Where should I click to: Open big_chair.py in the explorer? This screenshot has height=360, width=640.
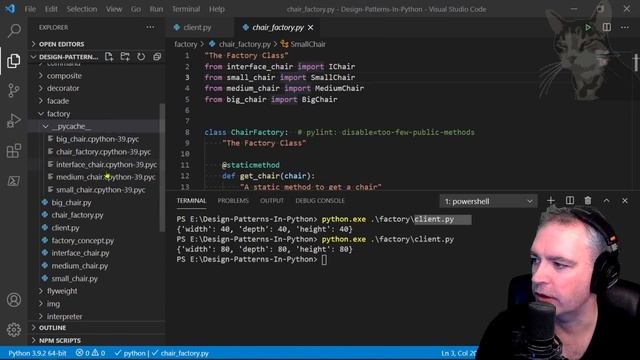71,202
